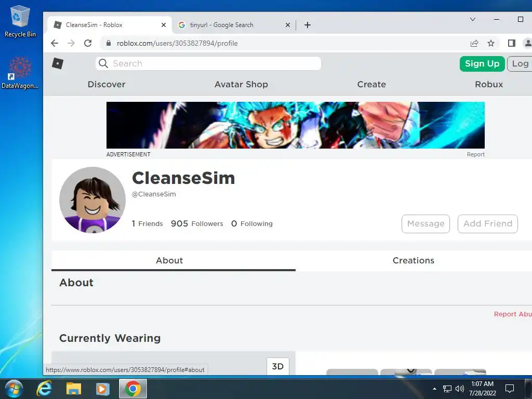Screen dimensions: 532x399
Task: Click in the Roblox Search field
Action: click(x=208, y=63)
